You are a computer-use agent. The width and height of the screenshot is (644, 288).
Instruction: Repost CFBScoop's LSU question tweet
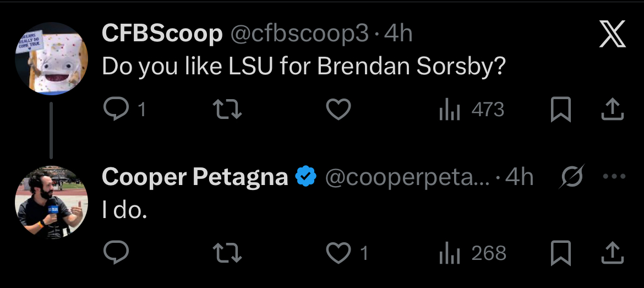point(227,111)
